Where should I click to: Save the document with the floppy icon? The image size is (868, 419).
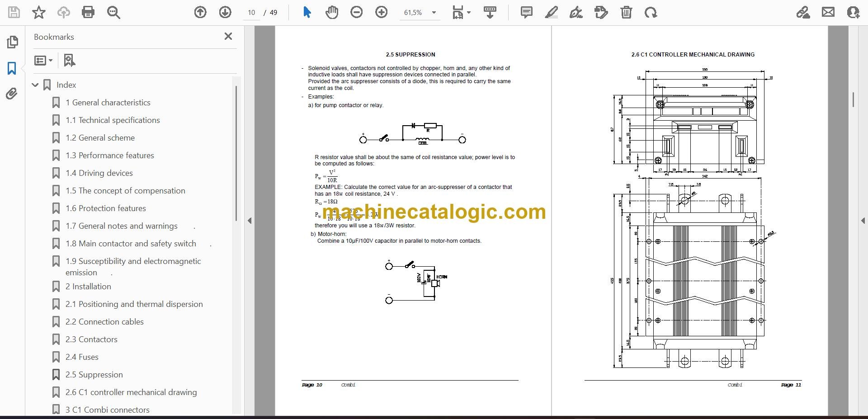(x=14, y=12)
